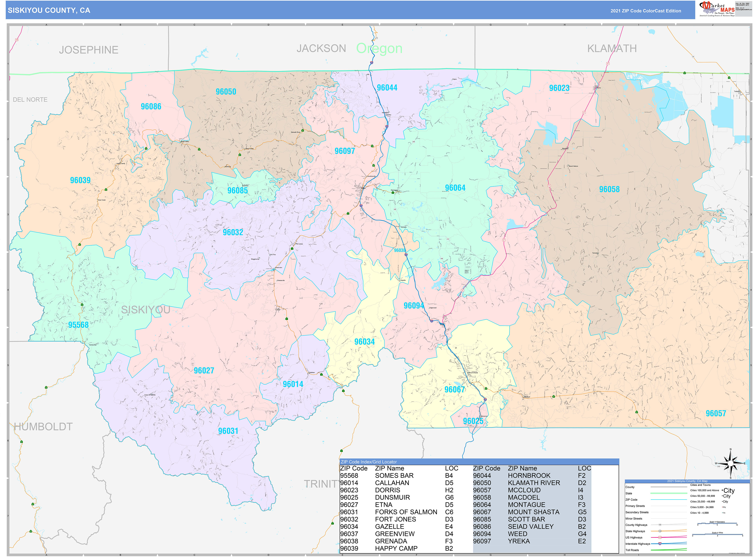The height and width of the screenshot is (557, 756).
Task: Click the 96032 ZIP label on the map
Action: 233,232
